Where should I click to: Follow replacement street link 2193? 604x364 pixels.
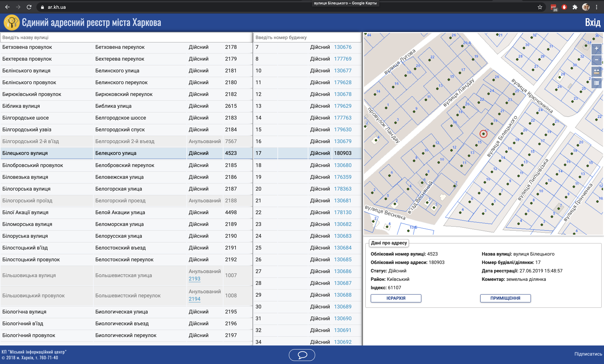(x=194, y=279)
